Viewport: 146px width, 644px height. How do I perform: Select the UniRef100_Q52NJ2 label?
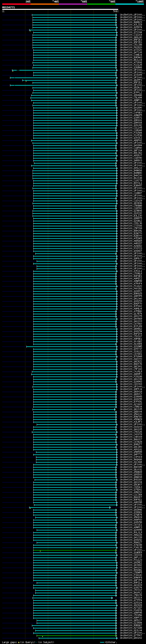pos(131,88)
